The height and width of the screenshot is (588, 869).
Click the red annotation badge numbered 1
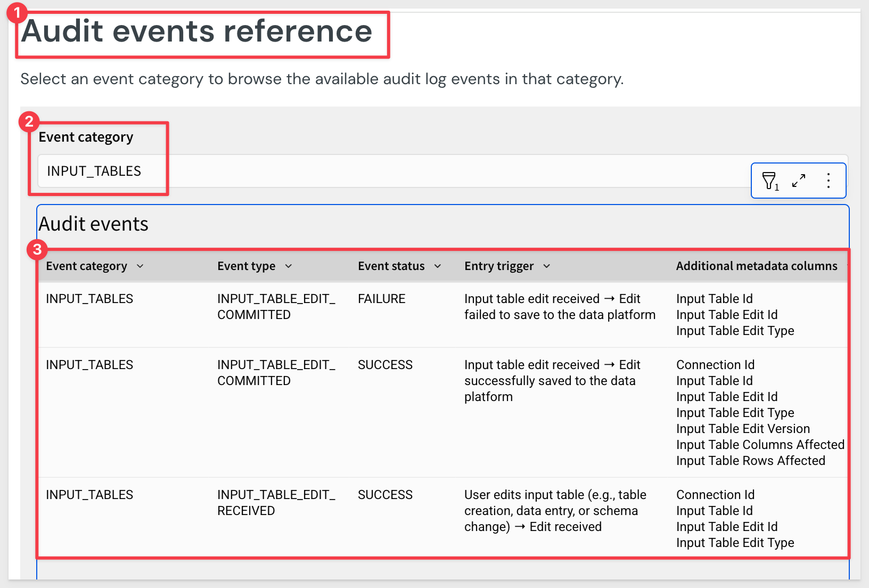tap(17, 12)
